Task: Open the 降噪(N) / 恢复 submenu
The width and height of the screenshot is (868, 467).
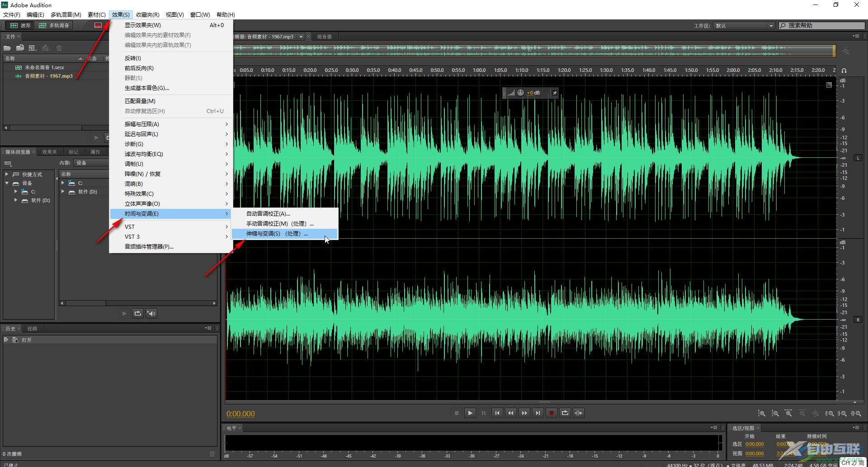Action: (171, 174)
